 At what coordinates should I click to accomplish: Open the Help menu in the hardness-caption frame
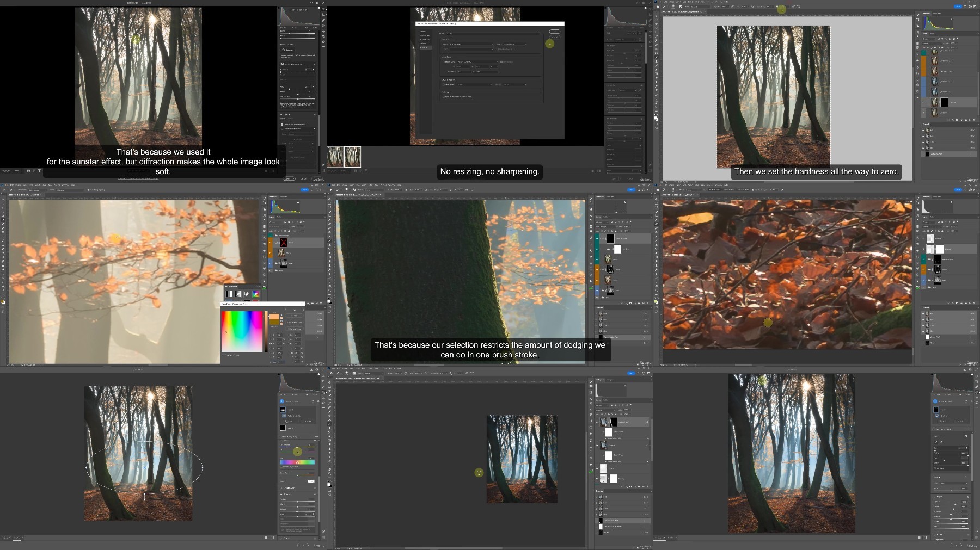[726, 2]
